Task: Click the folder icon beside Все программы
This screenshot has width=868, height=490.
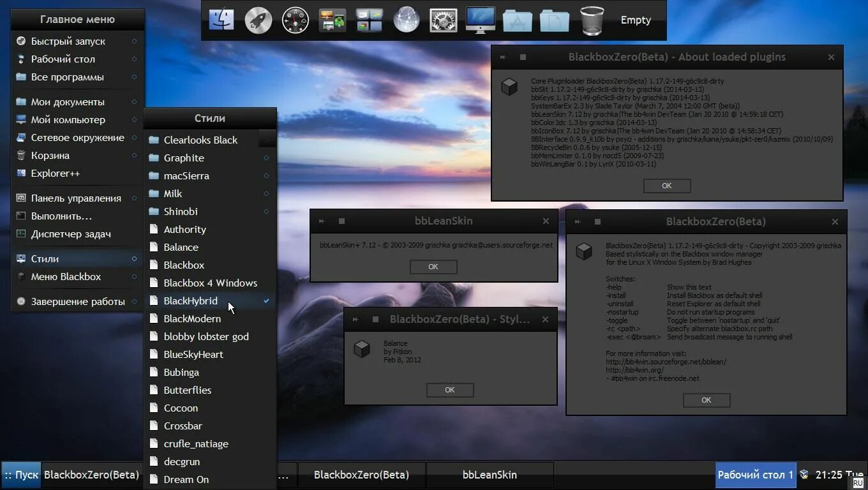Action: (x=21, y=77)
